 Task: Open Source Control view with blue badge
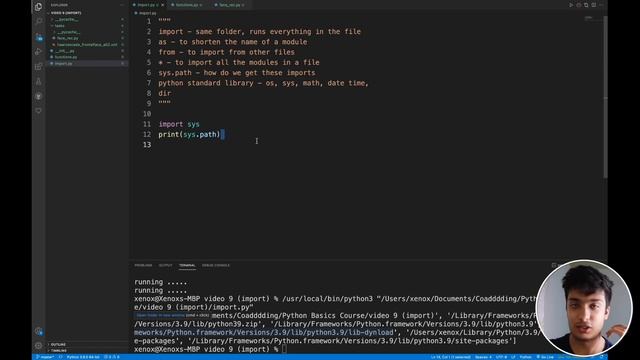pyautogui.click(x=39, y=37)
